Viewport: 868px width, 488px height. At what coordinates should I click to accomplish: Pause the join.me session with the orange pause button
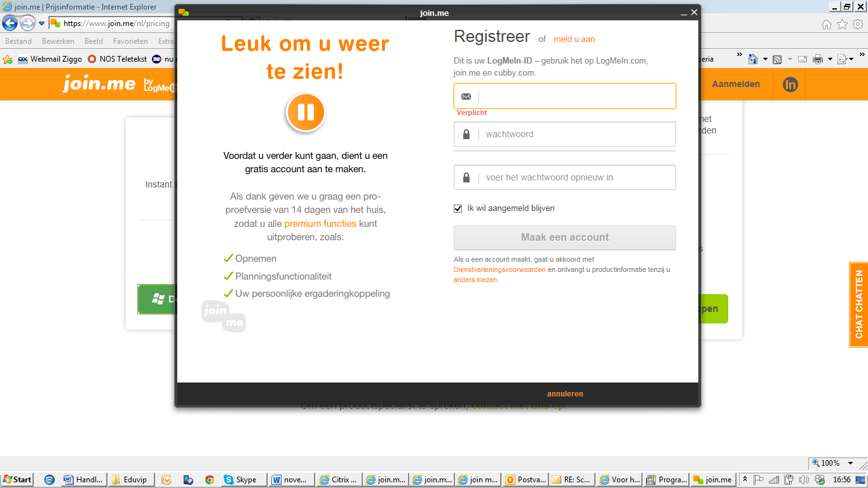(306, 112)
